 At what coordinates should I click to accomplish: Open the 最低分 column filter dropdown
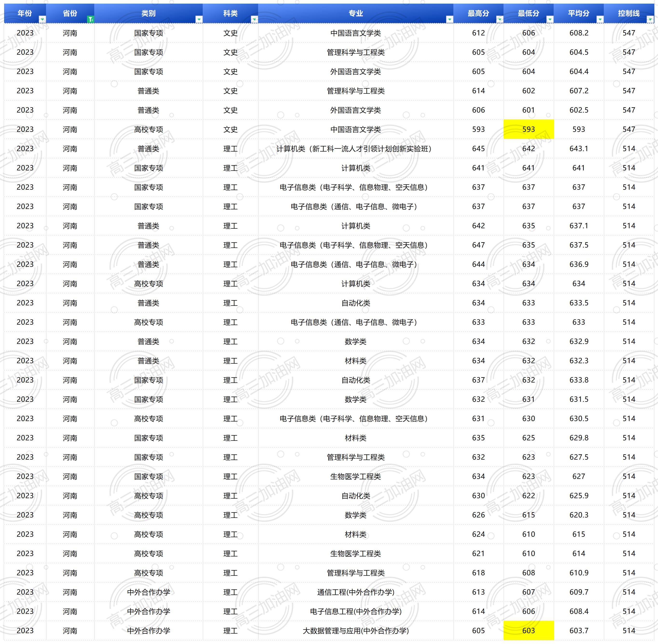[550, 20]
